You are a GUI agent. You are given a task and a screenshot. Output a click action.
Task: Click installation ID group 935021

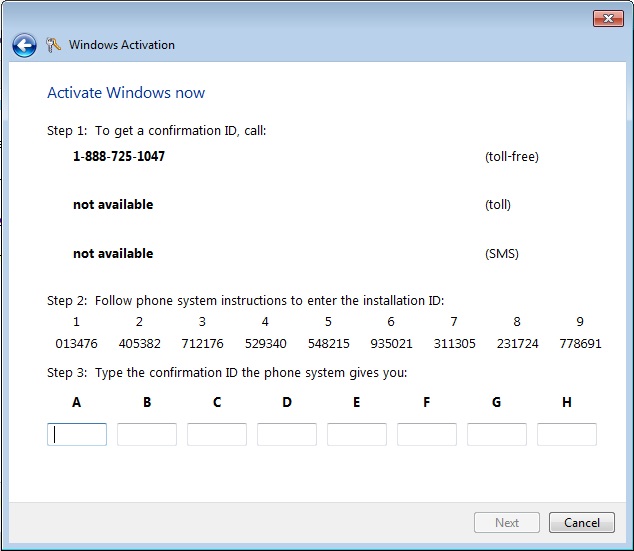[391, 344]
